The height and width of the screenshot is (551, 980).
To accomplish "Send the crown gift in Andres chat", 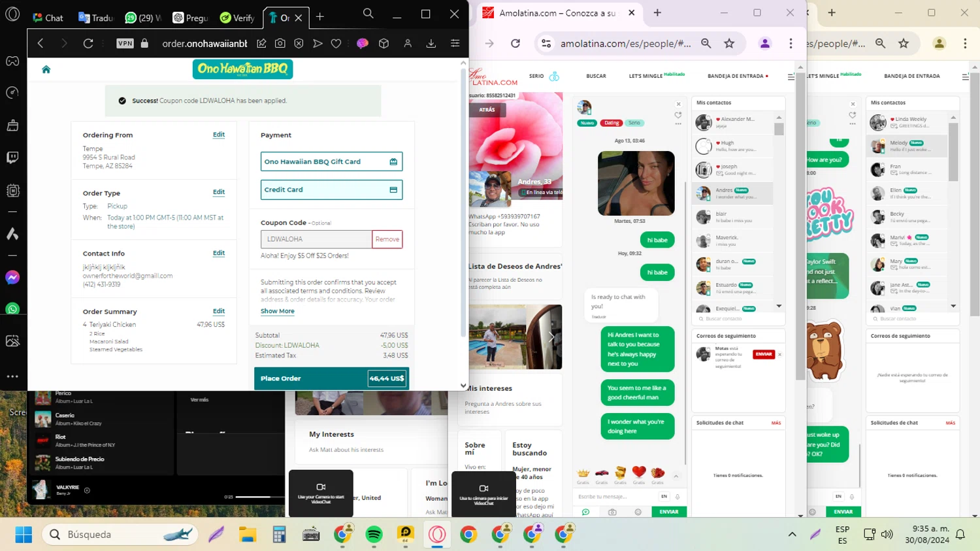I will [583, 473].
